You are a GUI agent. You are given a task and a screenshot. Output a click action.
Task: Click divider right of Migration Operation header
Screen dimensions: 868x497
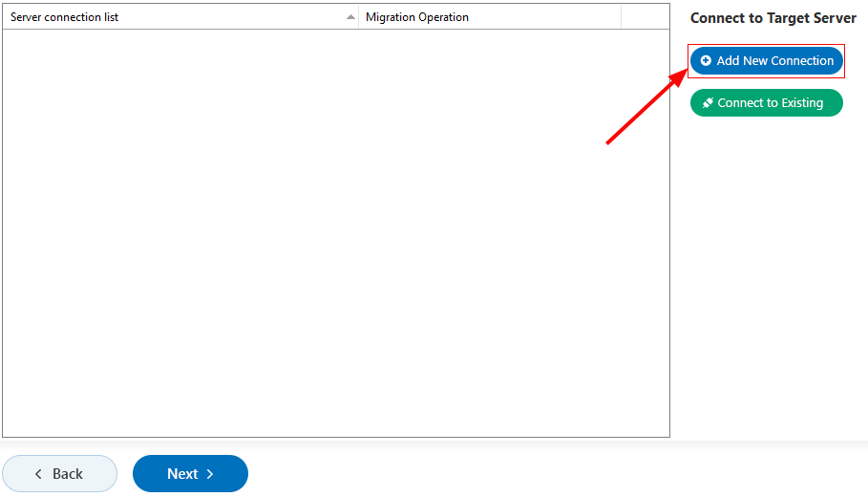point(621,17)
